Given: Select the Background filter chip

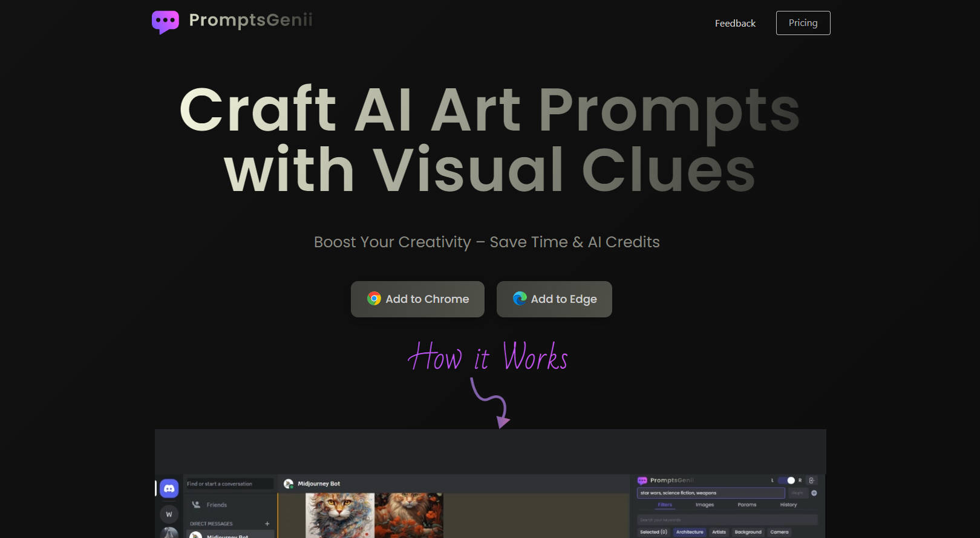Looking at the screenshot, I should point(748,532).
